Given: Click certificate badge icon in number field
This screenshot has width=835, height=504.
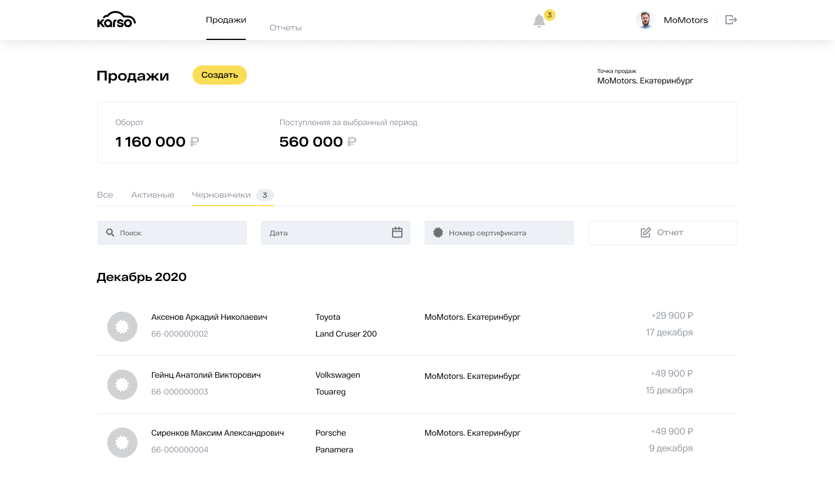Looking at the screenshot, I should tap(438, 232).
